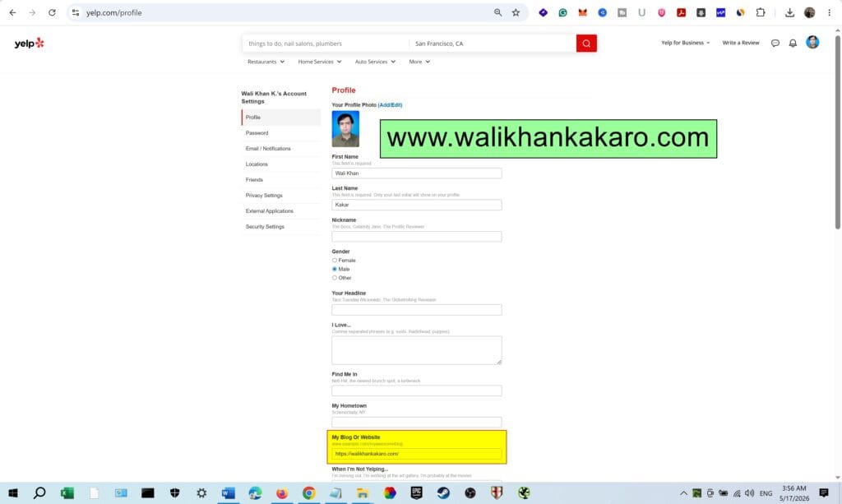The image size is (842, 504).
Task: Click the Nickname input field
Action: click(417, 237)
